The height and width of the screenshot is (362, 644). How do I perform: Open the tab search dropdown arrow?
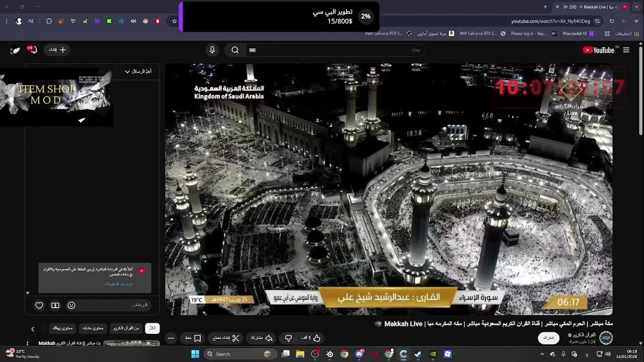click(x=636, y=7)
